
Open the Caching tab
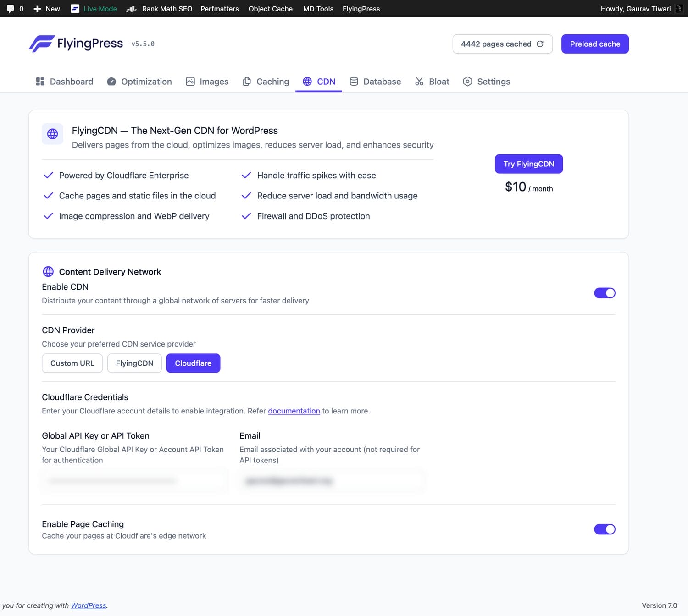(x=266, y=82)
